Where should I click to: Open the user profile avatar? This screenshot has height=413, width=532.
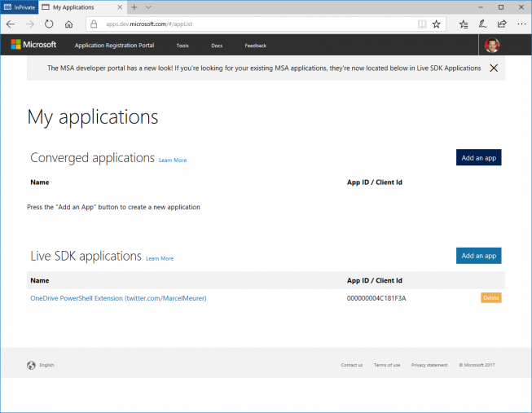tap(492, 45)
